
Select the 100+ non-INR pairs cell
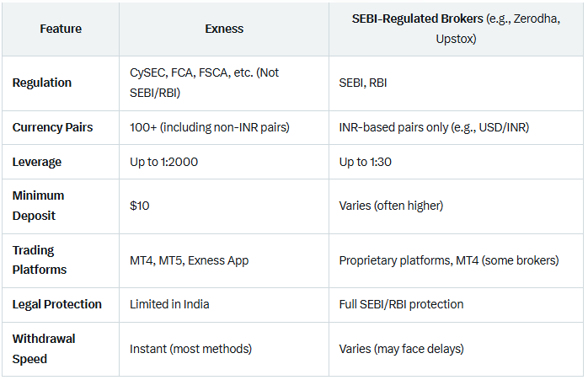(210, 127)
